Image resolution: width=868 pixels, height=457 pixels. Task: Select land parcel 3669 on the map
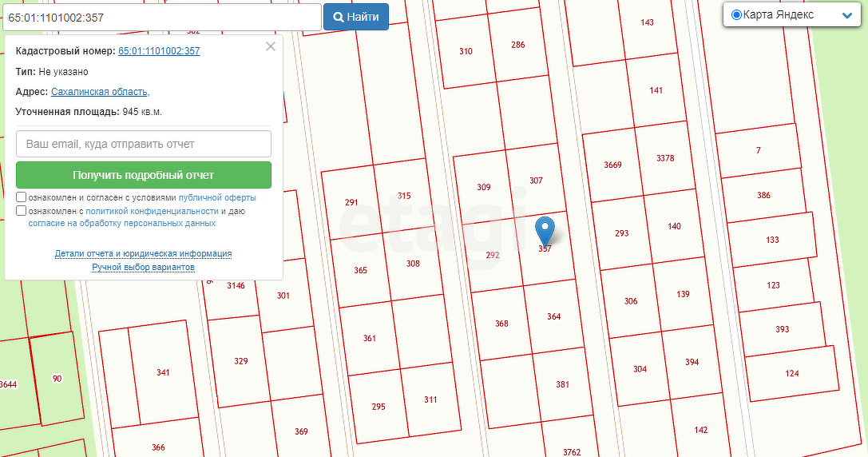pyautogui.click(x=612, y=165)
